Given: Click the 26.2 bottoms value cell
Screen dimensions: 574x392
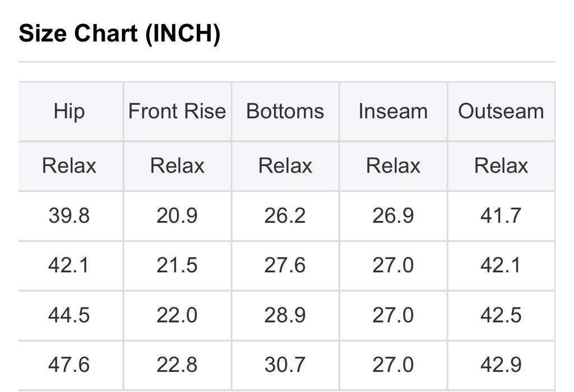Looking at the screenshot, I should point(285,216).
